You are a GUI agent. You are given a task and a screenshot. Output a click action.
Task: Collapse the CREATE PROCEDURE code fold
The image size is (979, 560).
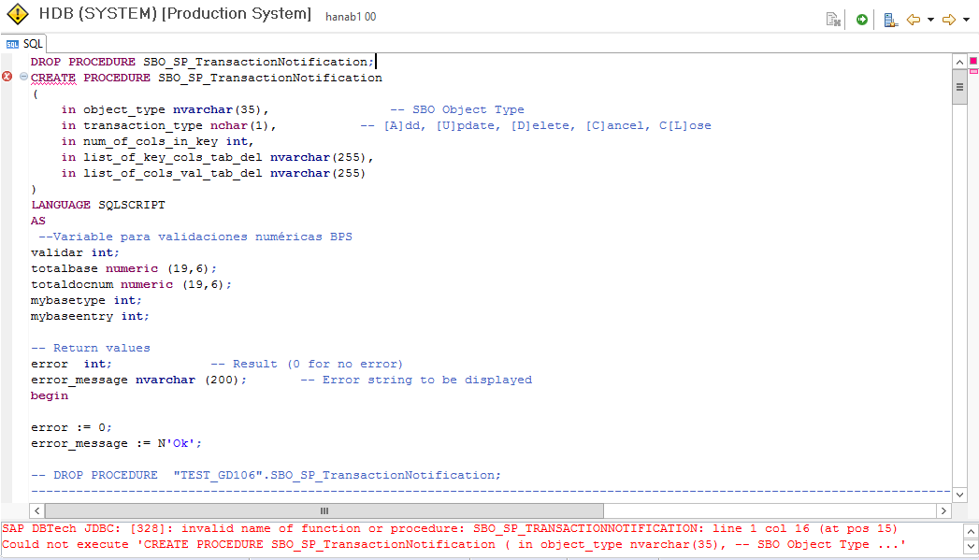[23, 77]
